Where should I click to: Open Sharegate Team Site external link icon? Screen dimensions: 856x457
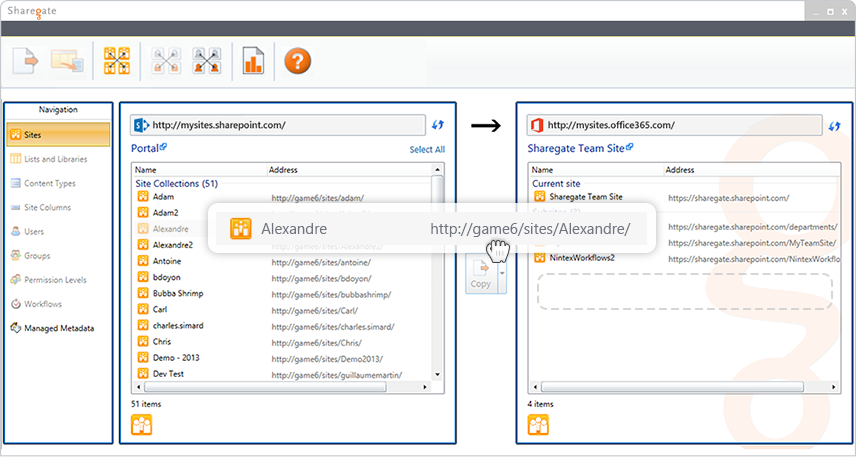click(629, 147)
